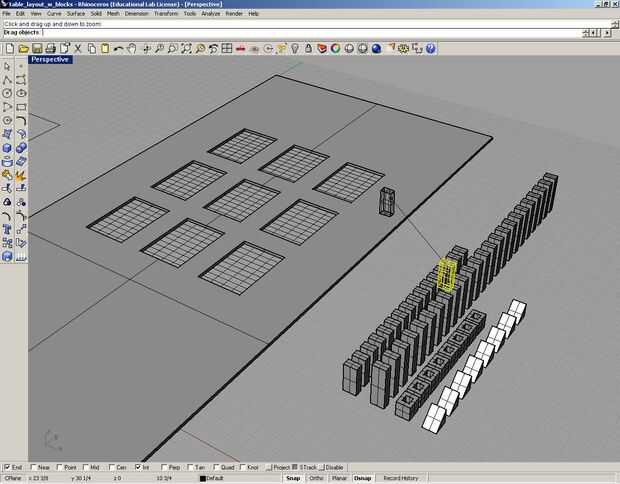
Task: Click the command prompt input field
Action: pyautogui.click(x=312, y=32)
